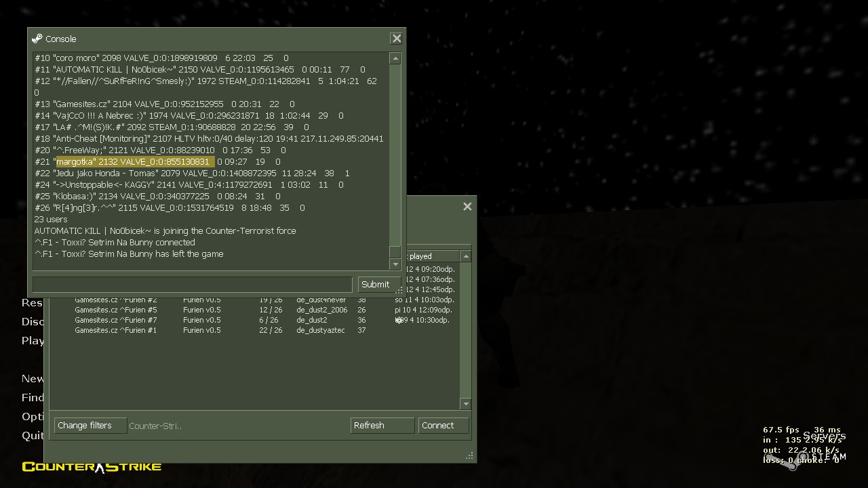Click the server list scroll down arrow

click(465, 403)
